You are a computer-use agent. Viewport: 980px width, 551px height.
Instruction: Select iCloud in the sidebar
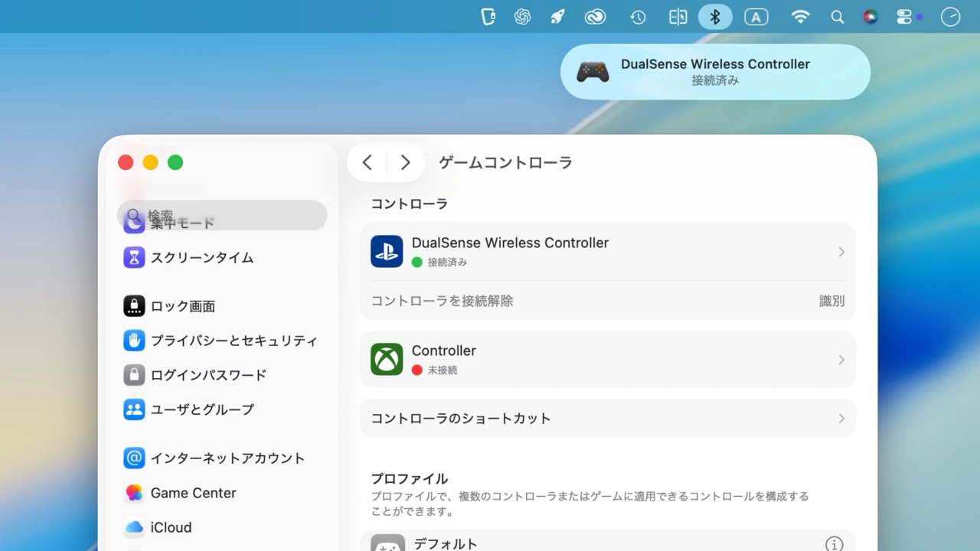point(170,527)
